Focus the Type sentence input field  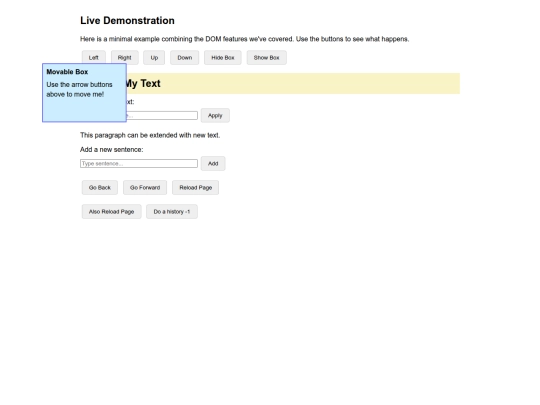139,164
